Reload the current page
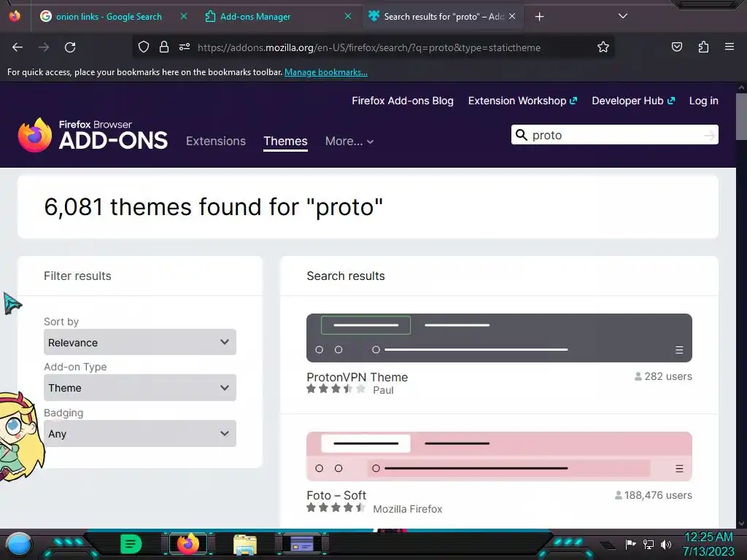 (70, 47)
